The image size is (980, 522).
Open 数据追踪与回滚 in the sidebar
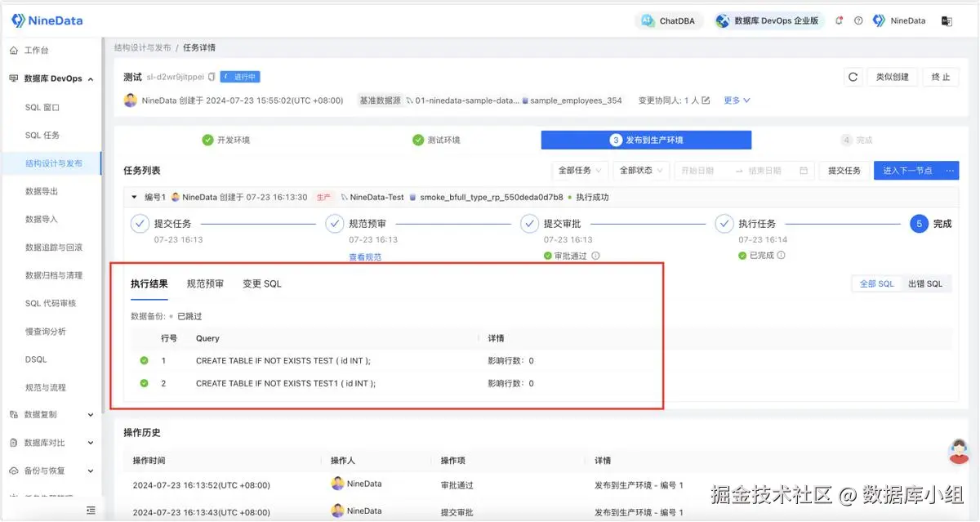point(54,247)
